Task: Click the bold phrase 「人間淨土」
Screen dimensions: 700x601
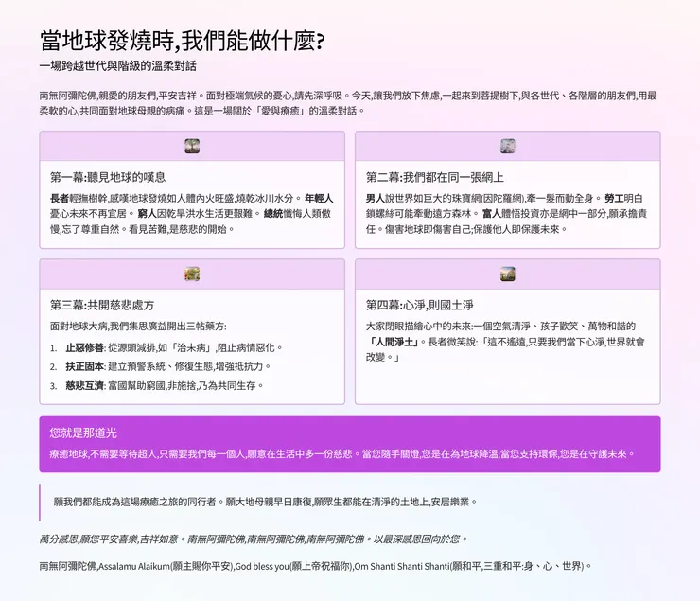Action: 394,342
